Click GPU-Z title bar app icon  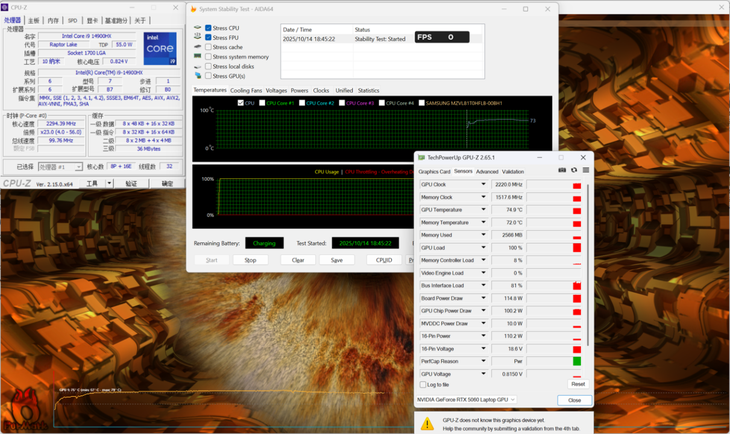point(421,157)
